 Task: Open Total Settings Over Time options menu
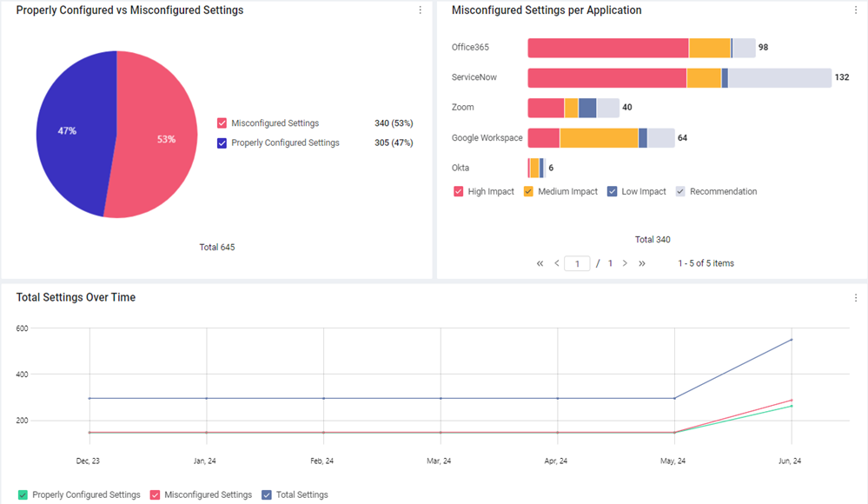[855, 298]
